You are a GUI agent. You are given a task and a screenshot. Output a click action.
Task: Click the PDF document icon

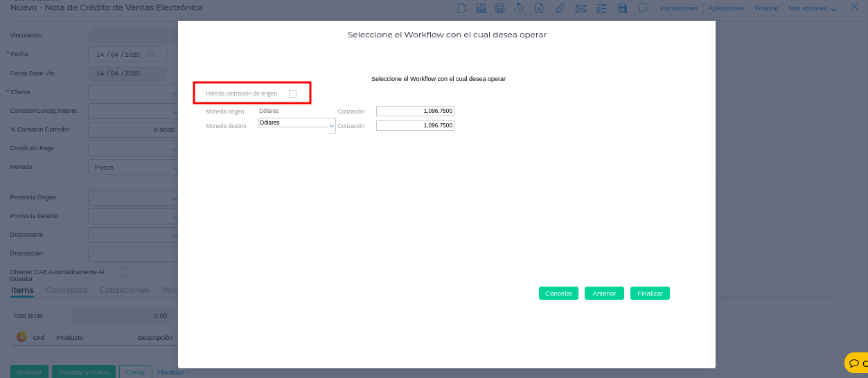click(x=539, y=8)
